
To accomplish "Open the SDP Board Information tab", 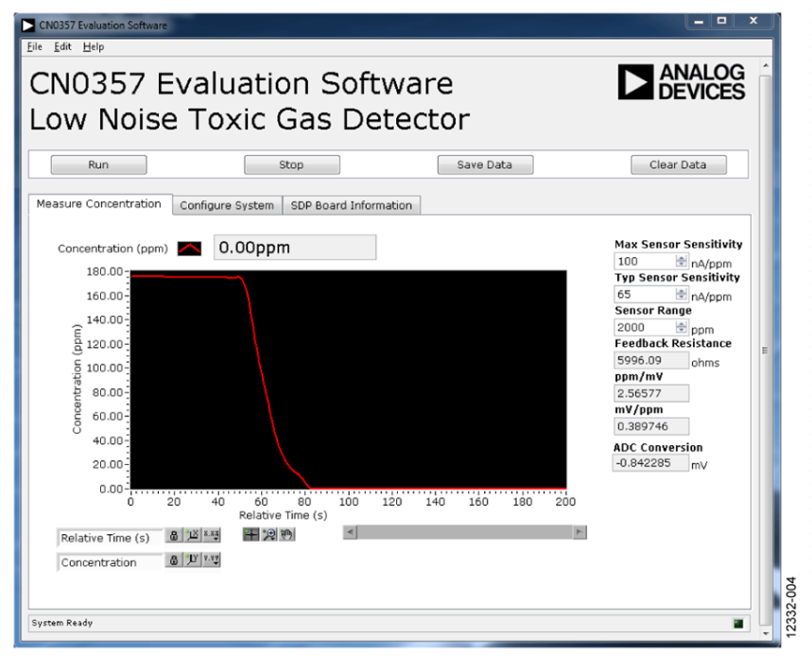I will pos(351,205).
